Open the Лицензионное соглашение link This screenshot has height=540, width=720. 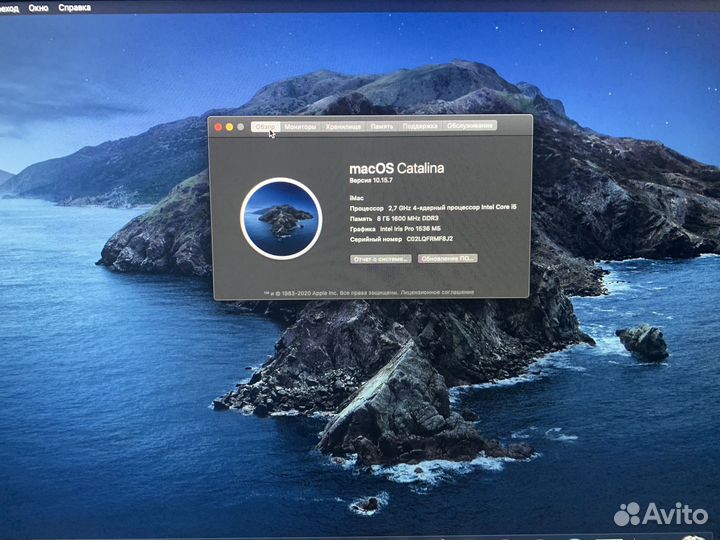click(x=437, y=292)
